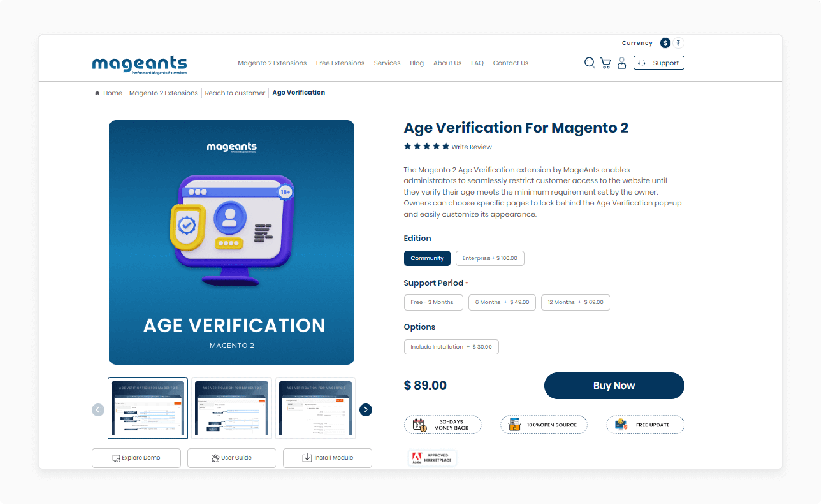Go to Magento 2 Extensions breadcrumb
Viewport: 821px width, 504px height.
(163, 93)
